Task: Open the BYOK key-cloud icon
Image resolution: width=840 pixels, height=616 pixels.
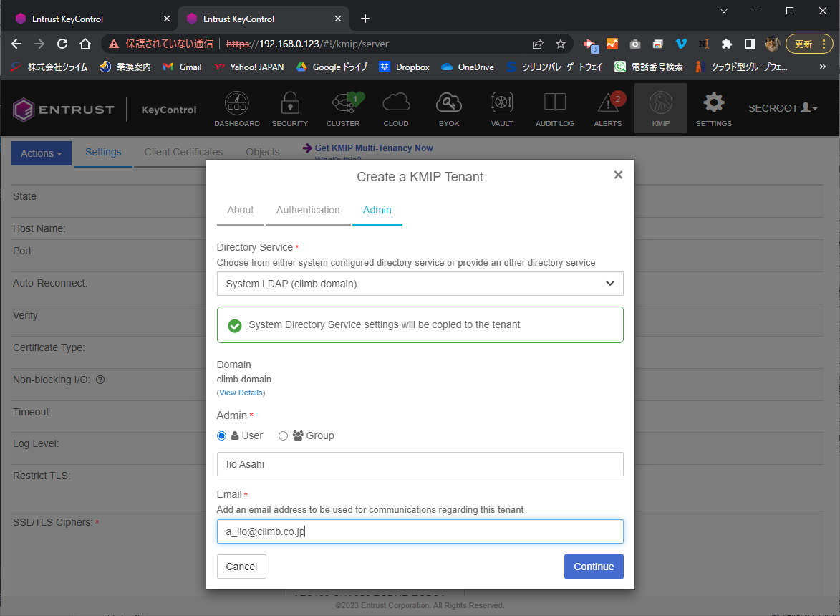Action: coord(449,103)
